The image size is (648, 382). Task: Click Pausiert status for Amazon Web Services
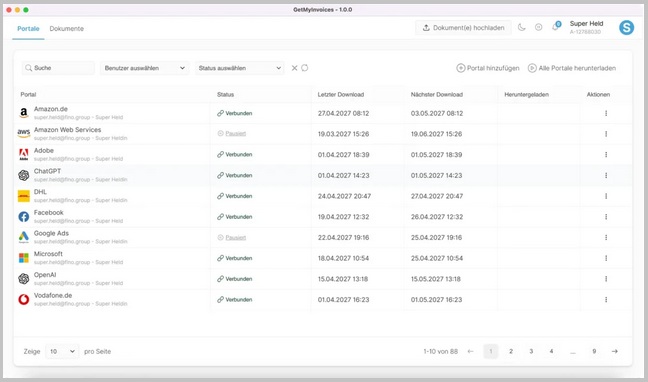[232, 134]
